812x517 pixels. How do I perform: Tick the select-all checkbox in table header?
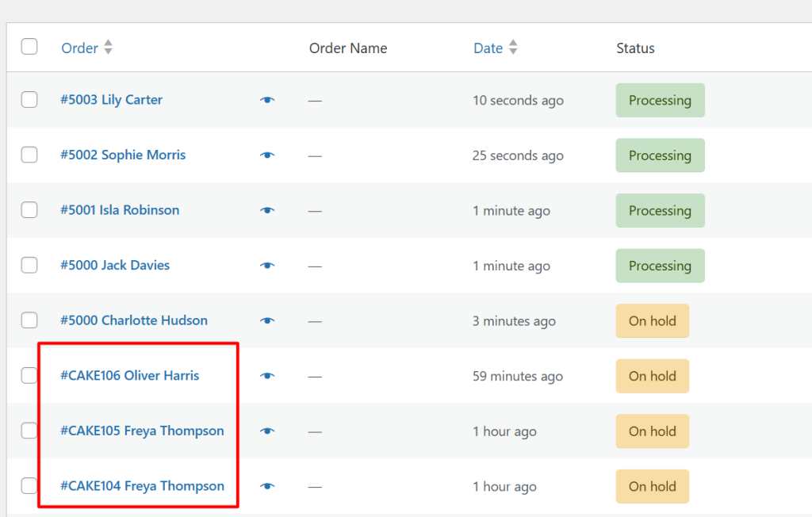29,47
